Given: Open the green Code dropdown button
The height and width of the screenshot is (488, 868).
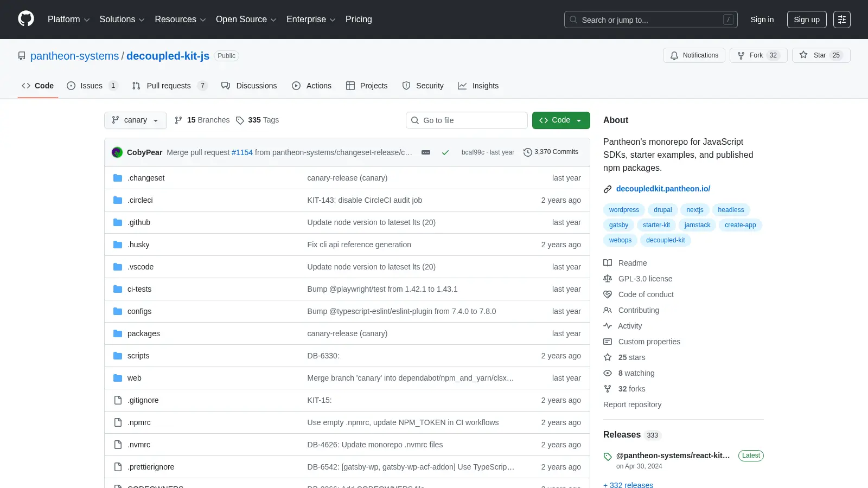Looking at the screenshot, I should (561, 120).
